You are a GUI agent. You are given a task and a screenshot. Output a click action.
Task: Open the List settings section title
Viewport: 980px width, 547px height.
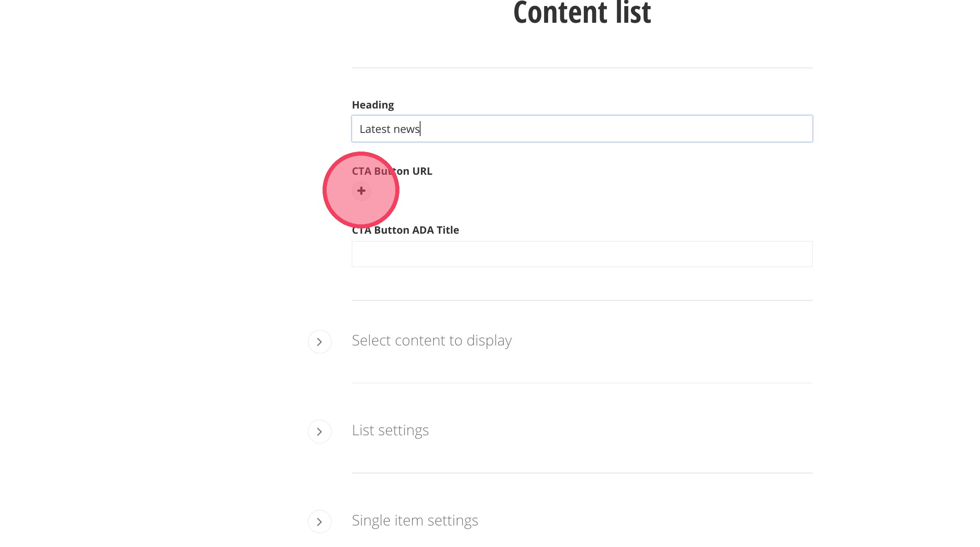pyautogui.click(x=390, y=430)
